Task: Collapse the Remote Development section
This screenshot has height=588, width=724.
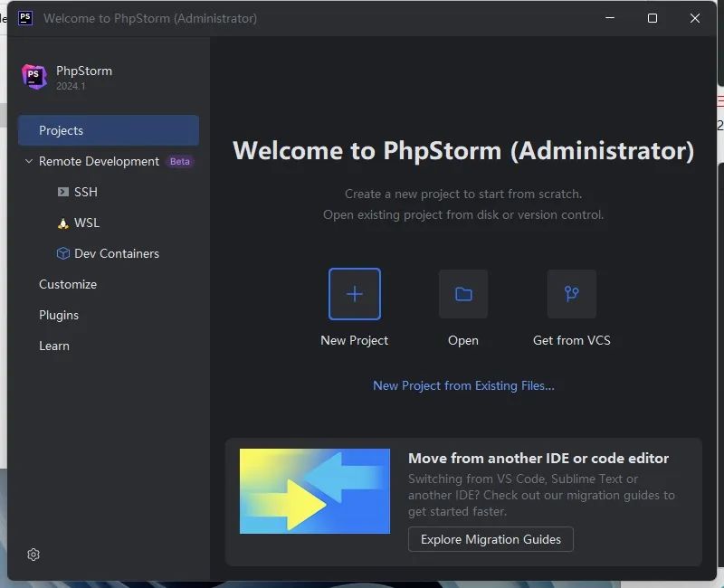Action: click(x=29, y=161)
